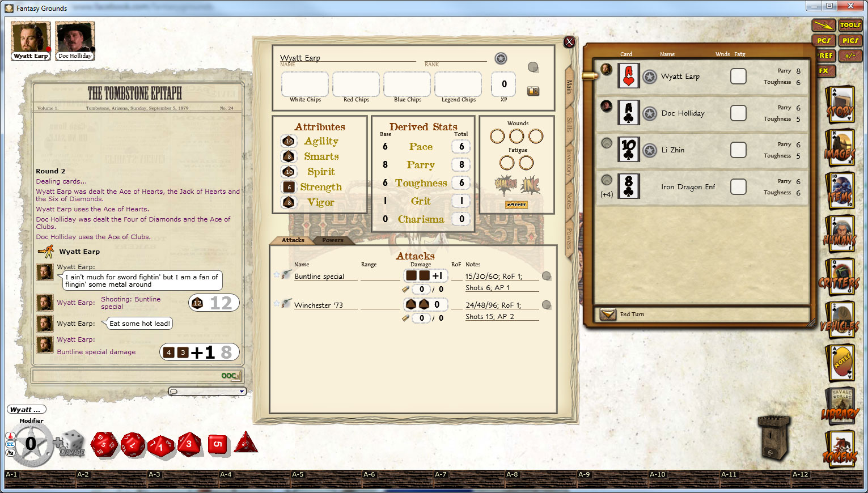
Task: Open the FX panel
Action: (825, 70)
